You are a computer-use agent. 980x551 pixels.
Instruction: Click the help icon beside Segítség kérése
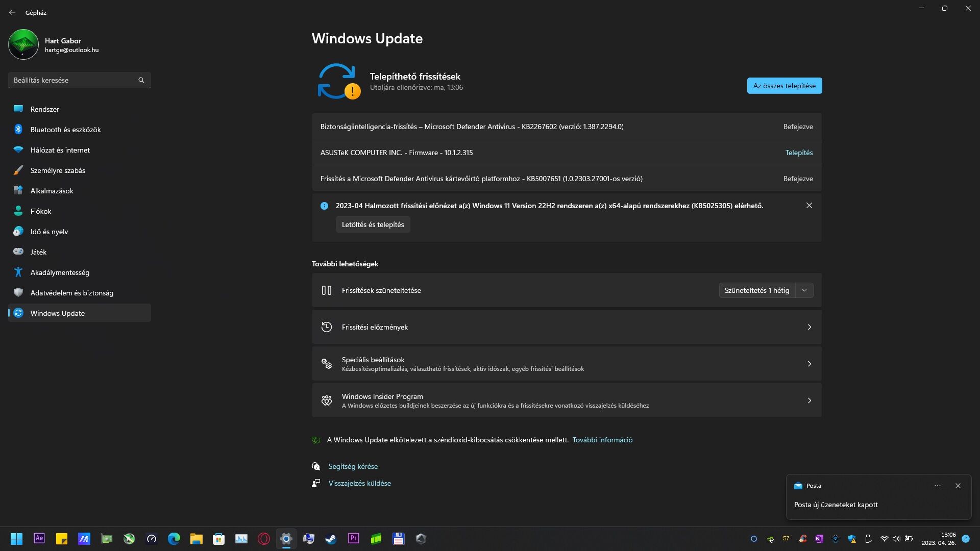coord(316,466)
